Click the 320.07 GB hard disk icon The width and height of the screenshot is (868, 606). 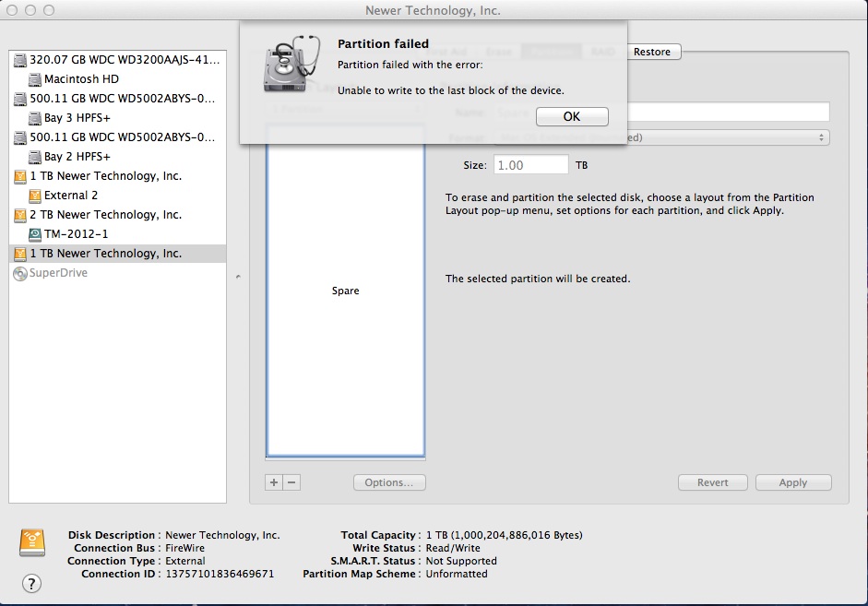pyautogui.click(x=20, y=60)
